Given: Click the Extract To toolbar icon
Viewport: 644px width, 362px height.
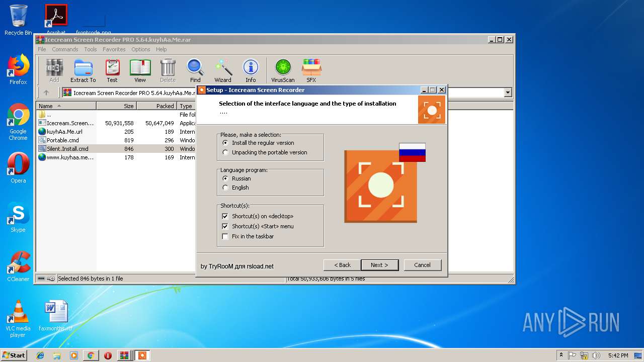Looking at the screenshot, I should coord(83,70).
